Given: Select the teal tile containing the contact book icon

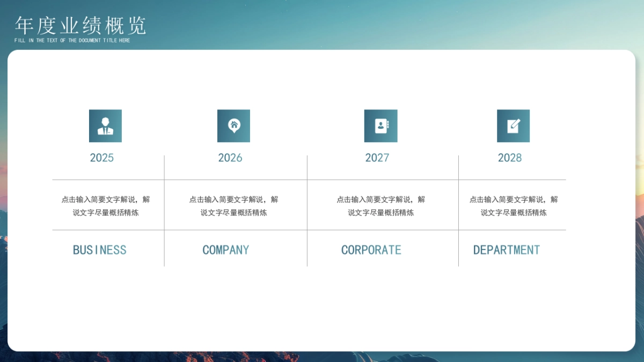Looking at the screenshot, I should click(381, 125).
